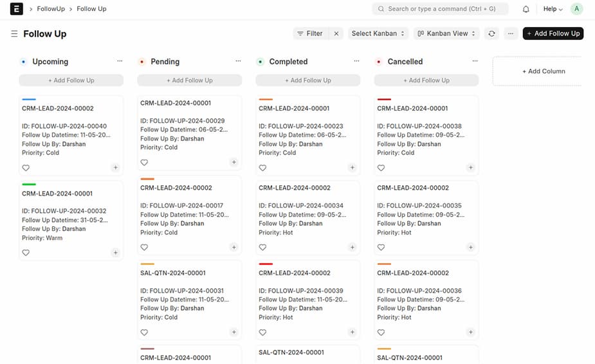The height and width of the screenshot is (364, 595).
Task: Assign plus icon on card FOLLOW-UP-2024-00031
Action: 233,332
